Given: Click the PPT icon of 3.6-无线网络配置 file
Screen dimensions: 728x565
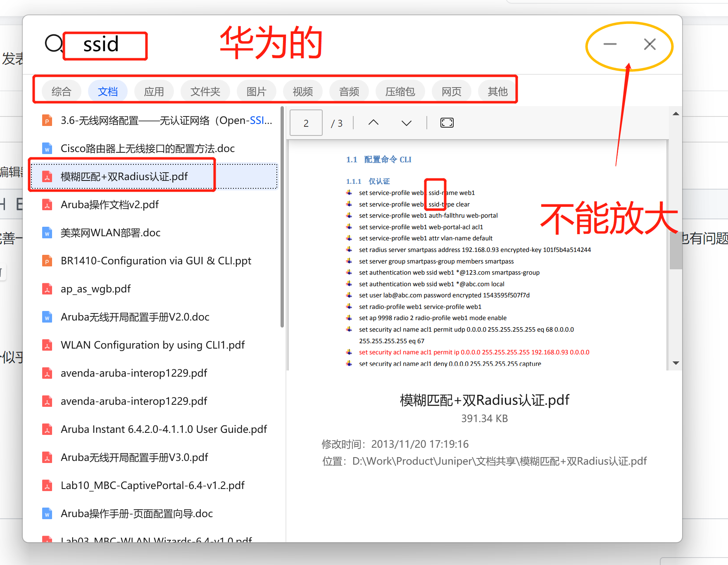Looking at the screenshot, I should click(47, 121).
